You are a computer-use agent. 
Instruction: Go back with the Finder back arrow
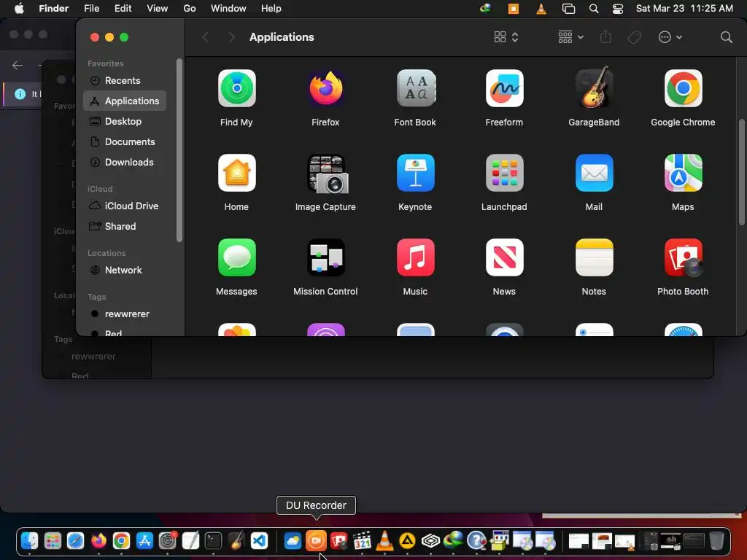point(205,37)
